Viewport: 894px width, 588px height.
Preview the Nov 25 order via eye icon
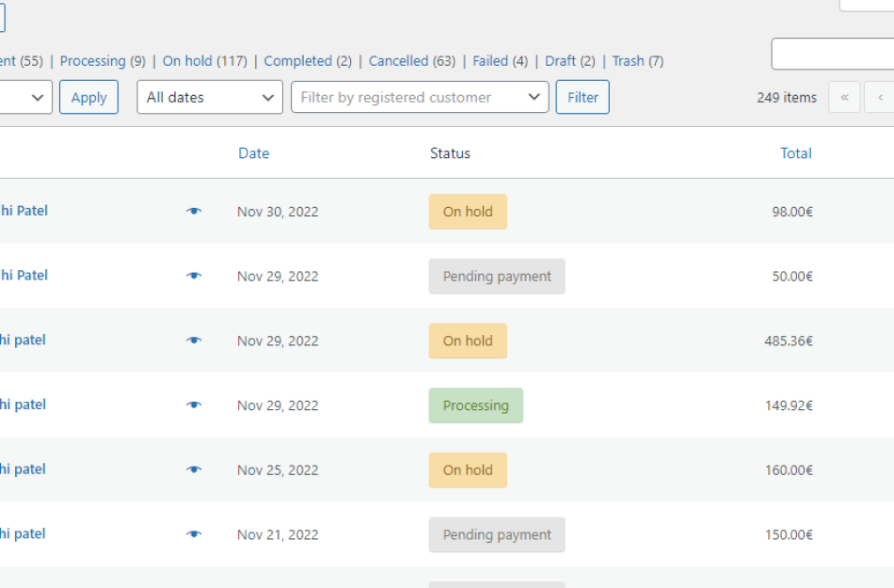tap(193, 469)
